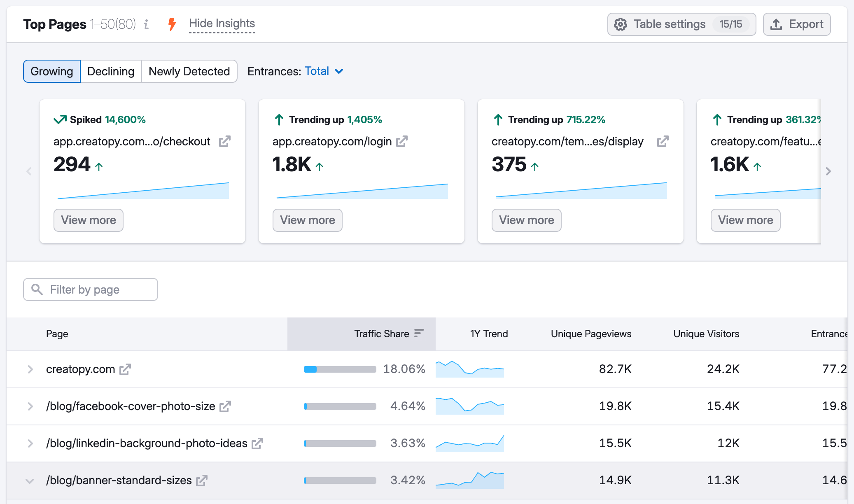Click the 15.4K unique visitors value
This screenshot has height=504, width=854.
point(723,406)
